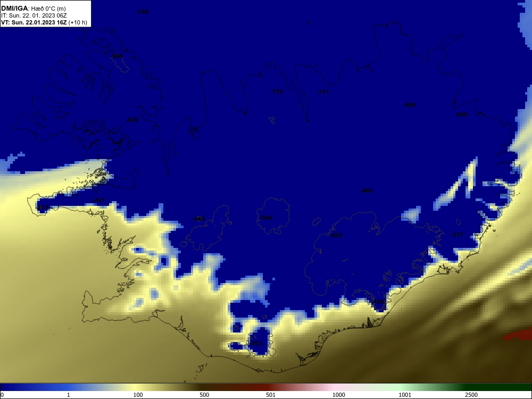The height and width of the screenshot is (399, 532).
Task: Click the '-444' map value
Action: point(199,219)
